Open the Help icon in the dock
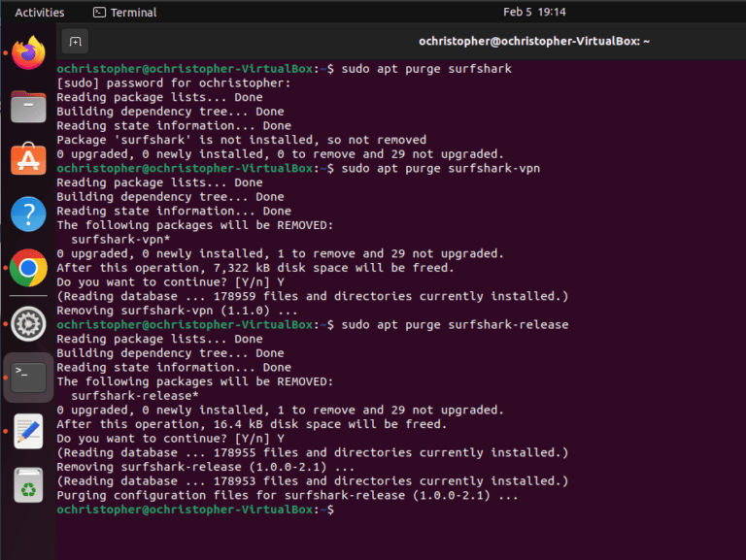This screenshot has height=560, width=746. click(28, 214)
